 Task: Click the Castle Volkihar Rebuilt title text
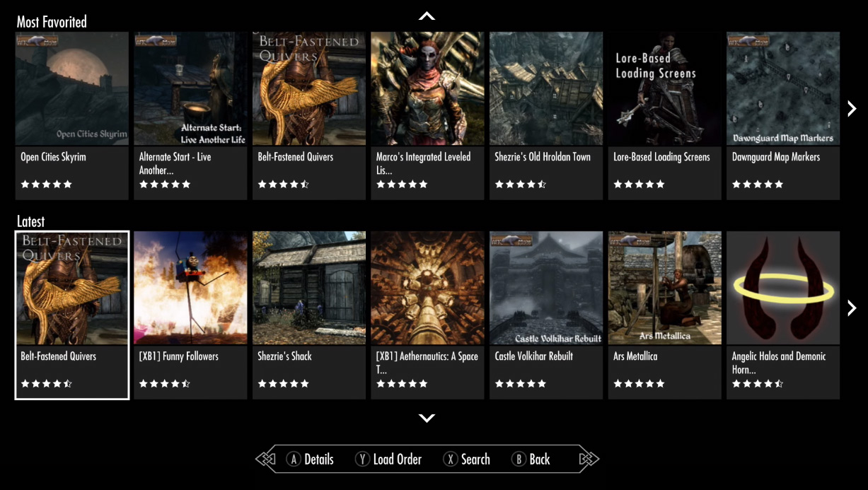tap(534, 356)
